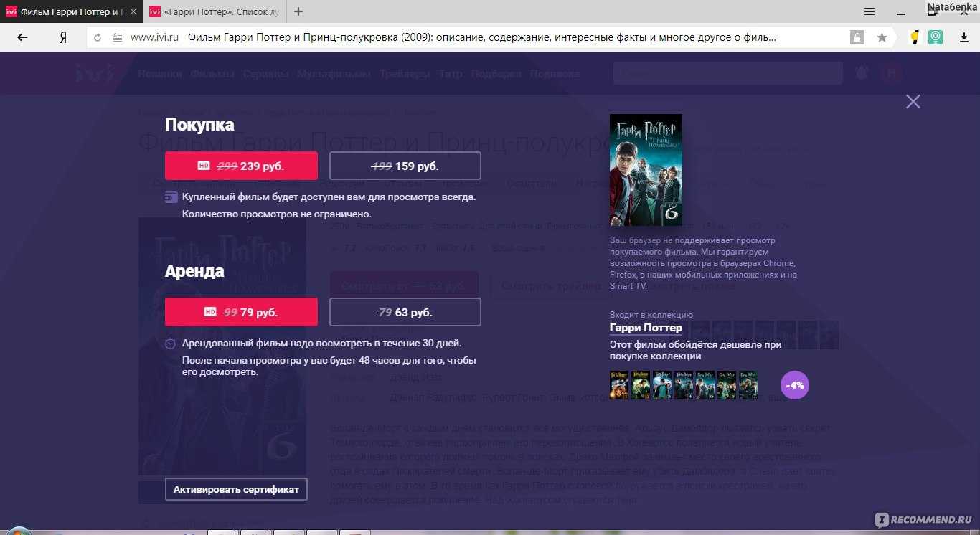This screenshot has width=980, height=535.
Task: Click the Half-Blood Prince poster in the overlay
Action: [646, 170]
